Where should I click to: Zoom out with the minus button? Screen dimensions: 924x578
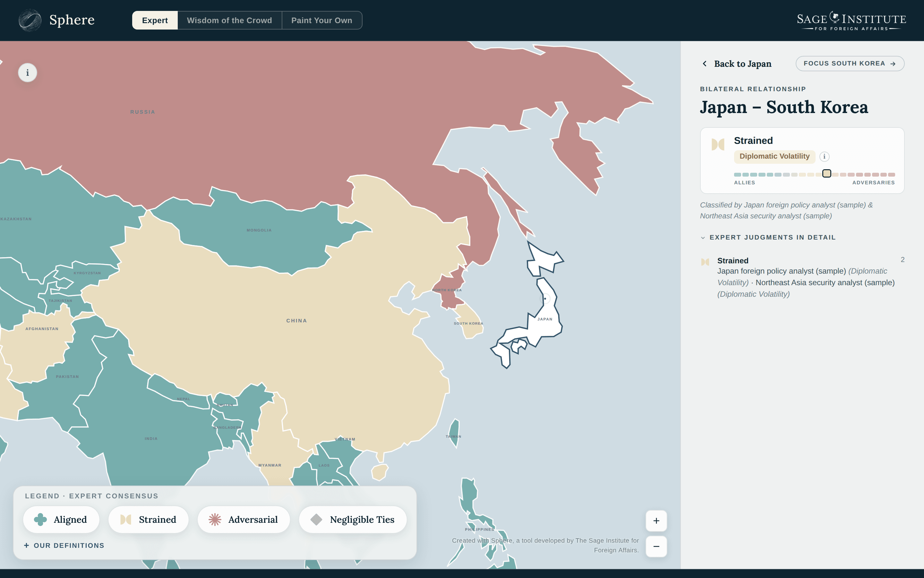point(656,546)
